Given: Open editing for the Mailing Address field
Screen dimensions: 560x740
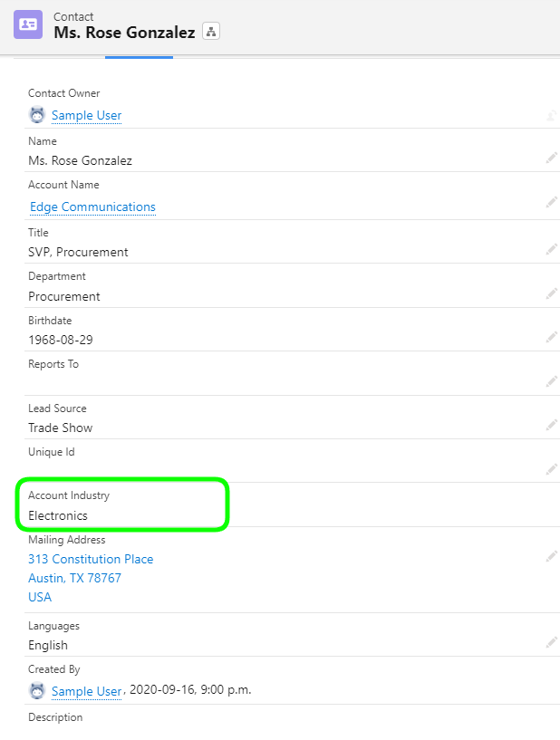Looking at the screenshot, I should (552, 556).
